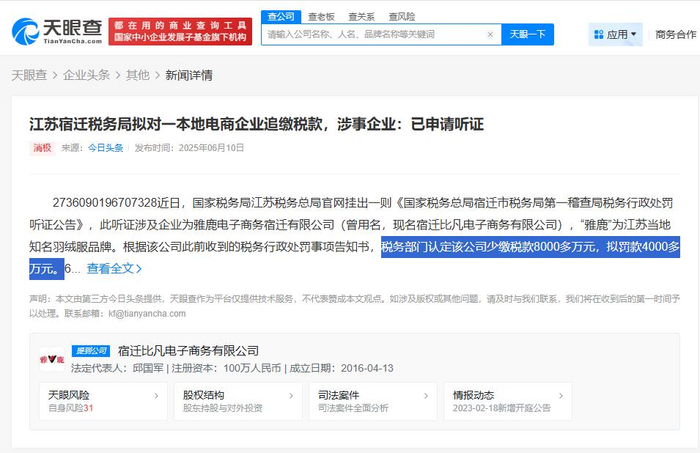
Task: Open the 今日头条 source link
Action: (x=105, y=148)
